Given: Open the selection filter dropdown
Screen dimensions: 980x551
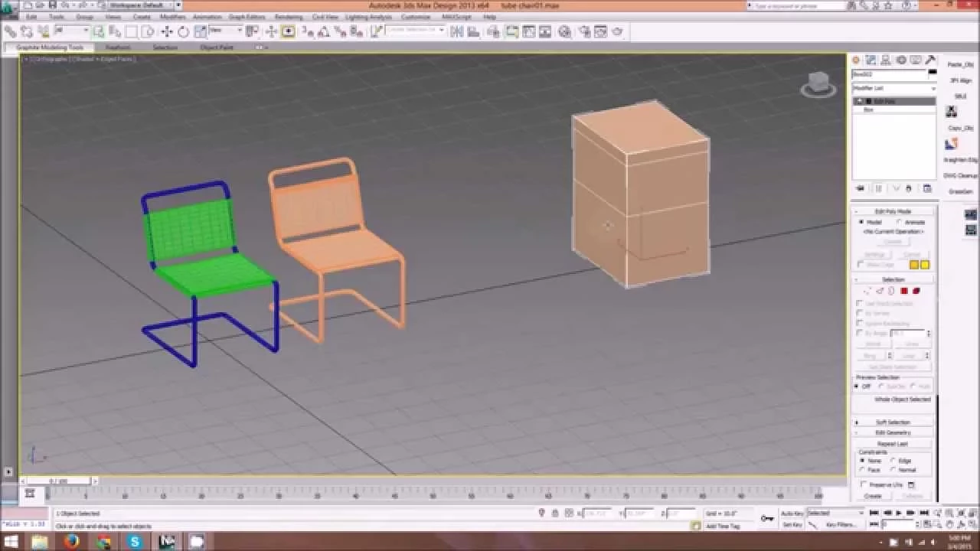Looking at the screenshot, I should click(x=72, y=31).
